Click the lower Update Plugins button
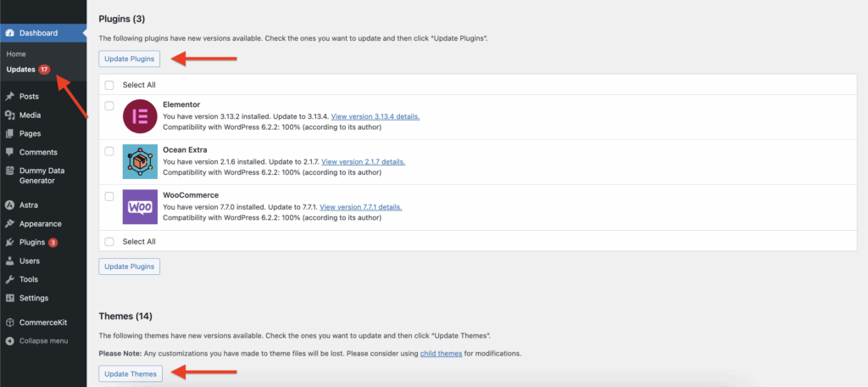This screenshot has width=868, height=387. pyautogui.click(x=129, y=266)
